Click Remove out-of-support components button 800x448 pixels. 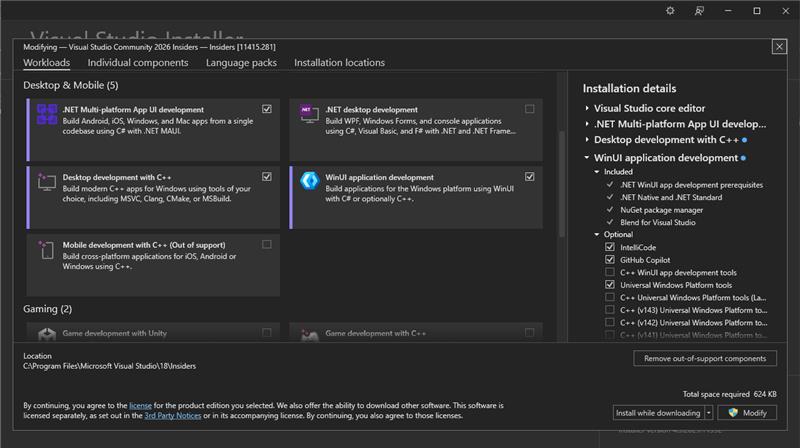pos(705,359)
